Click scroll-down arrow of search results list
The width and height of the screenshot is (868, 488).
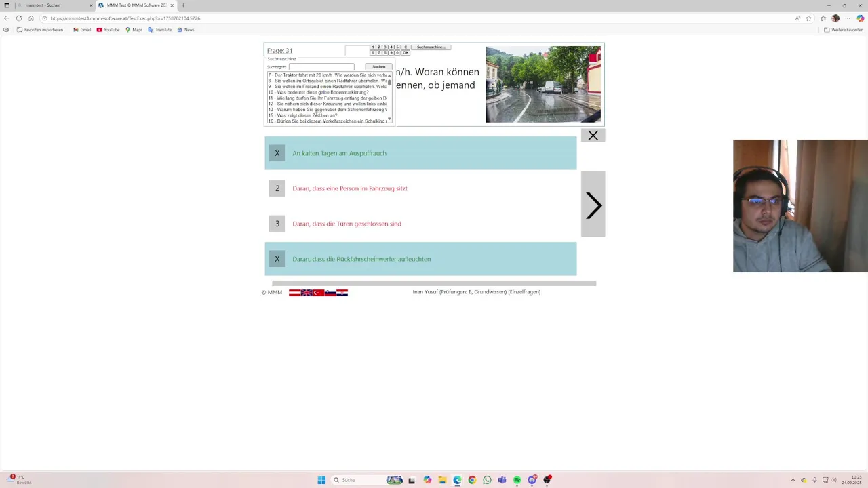point(389,119)
